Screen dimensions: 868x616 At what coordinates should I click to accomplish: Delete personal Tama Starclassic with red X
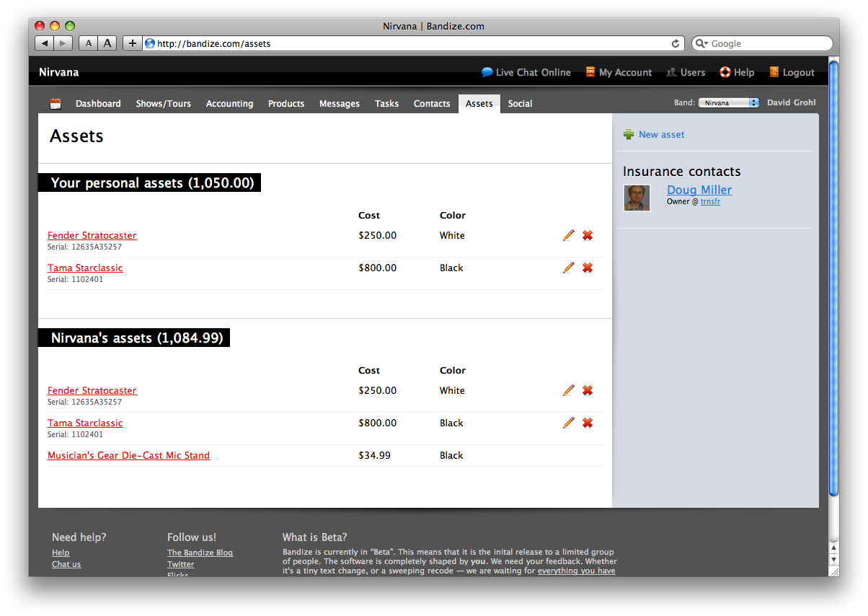(x=588, y=268)
